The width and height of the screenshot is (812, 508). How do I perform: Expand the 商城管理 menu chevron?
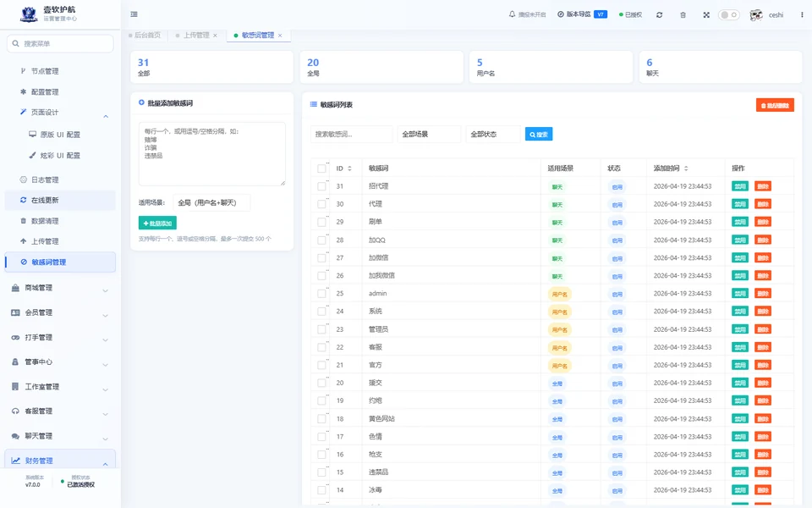click(105, 290)
